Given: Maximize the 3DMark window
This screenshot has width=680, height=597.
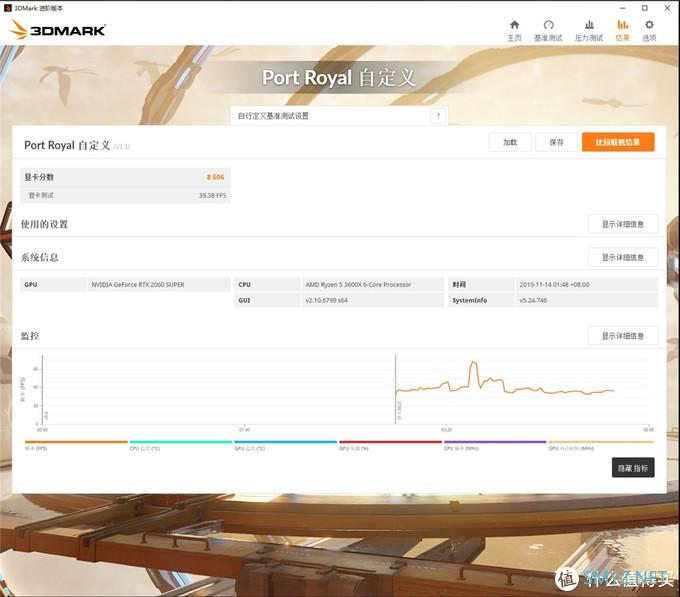Looking at the screenshot, I should [x=645, y=8].
